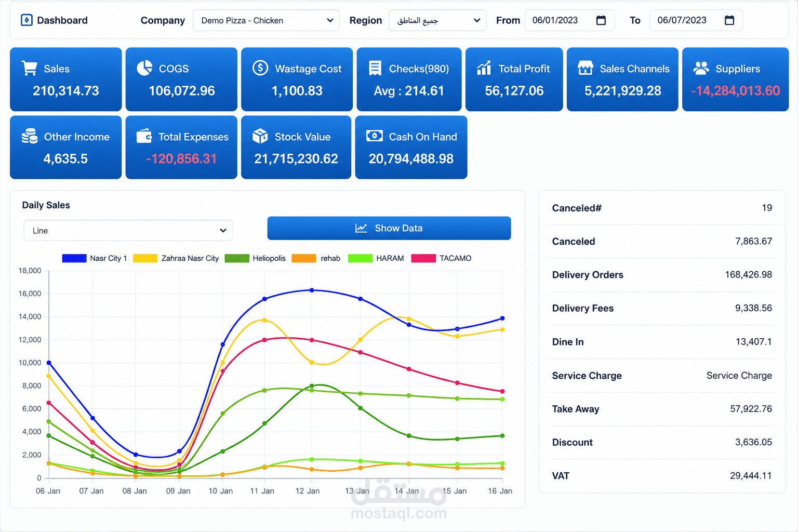Image resolution: width=798 pixels, height=532 pixels.
Task: Open the Total Expenses card
Action: [x=181, y=148]
